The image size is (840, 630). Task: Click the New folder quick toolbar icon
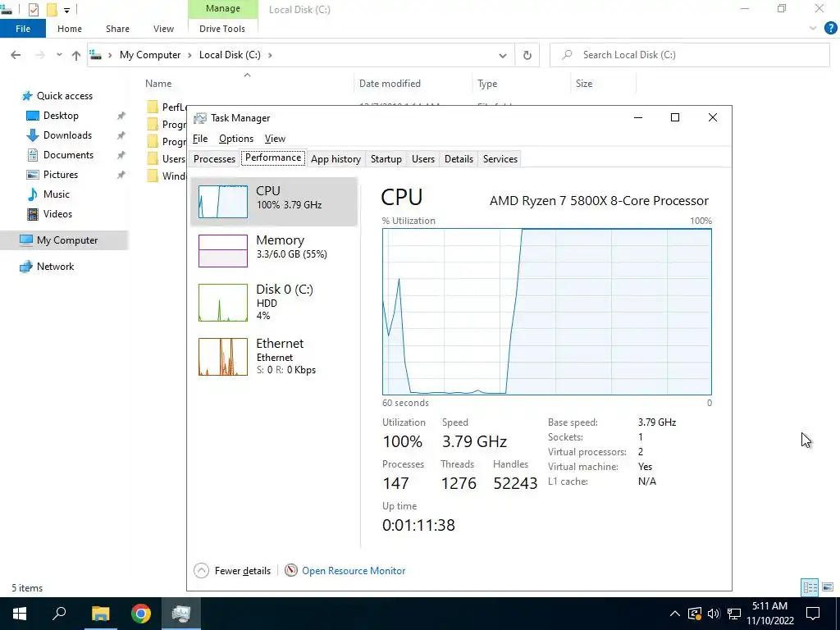52,9
